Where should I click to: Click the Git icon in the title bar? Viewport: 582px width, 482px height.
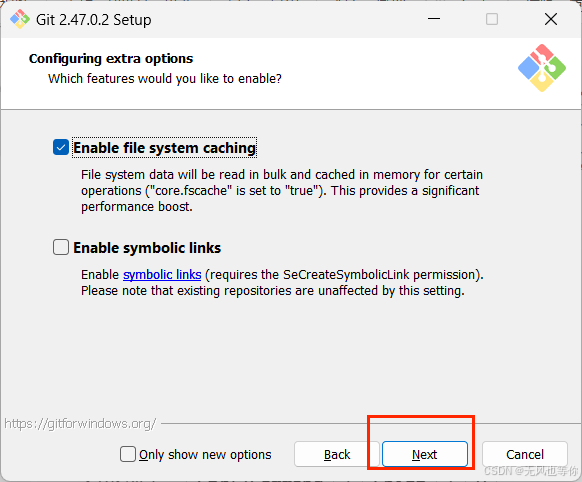click(20, 19)
